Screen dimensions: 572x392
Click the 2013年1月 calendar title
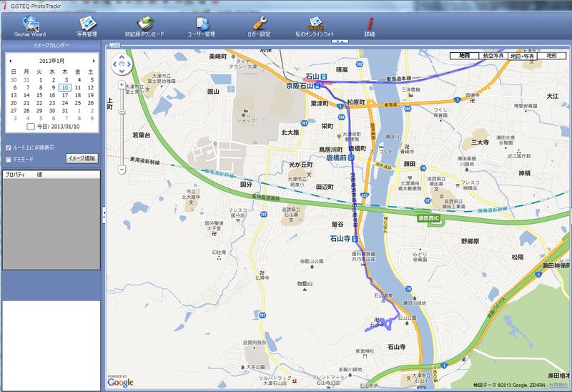pos(51,61)
